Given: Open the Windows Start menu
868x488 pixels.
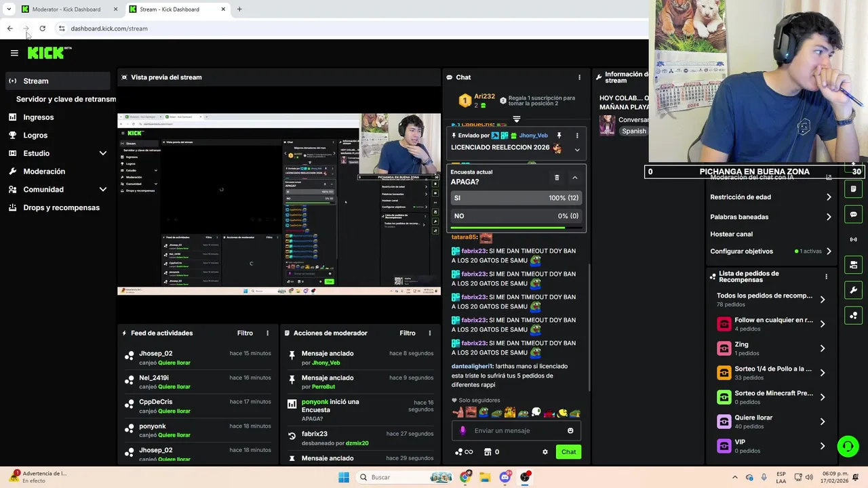Looking at the screenshot, I should 344,477.
